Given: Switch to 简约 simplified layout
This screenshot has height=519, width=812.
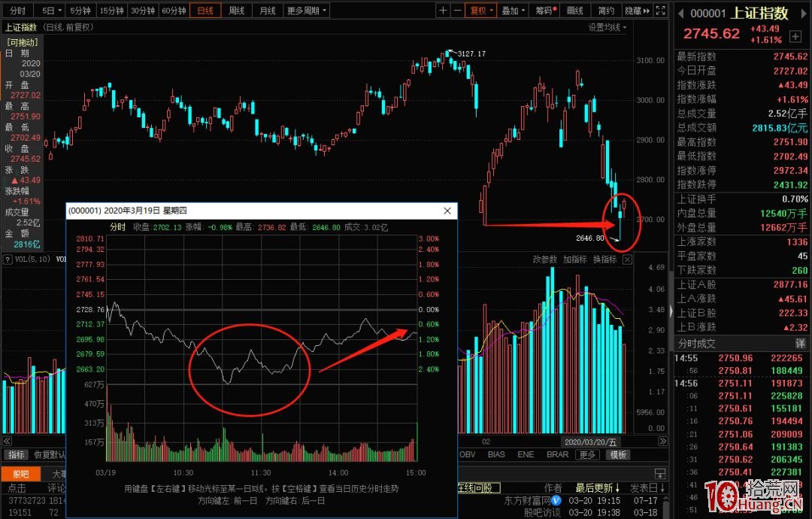Looking at the screenshot, I should (606, 11).
